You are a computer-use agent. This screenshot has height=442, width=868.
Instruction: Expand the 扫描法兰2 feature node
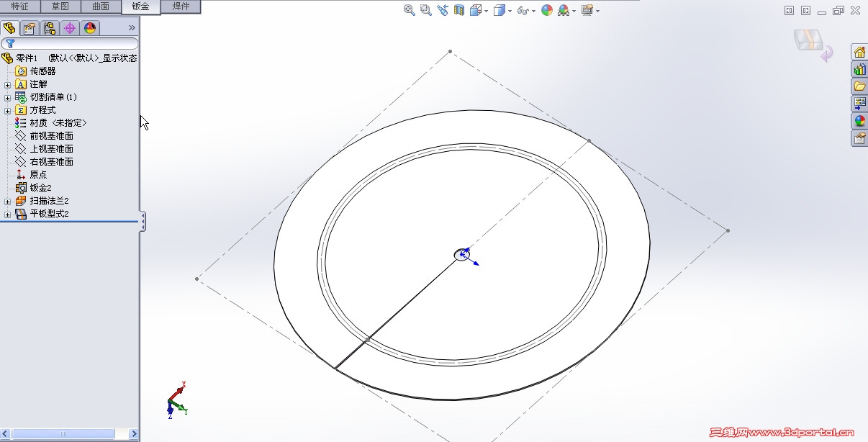pos(6,202)
